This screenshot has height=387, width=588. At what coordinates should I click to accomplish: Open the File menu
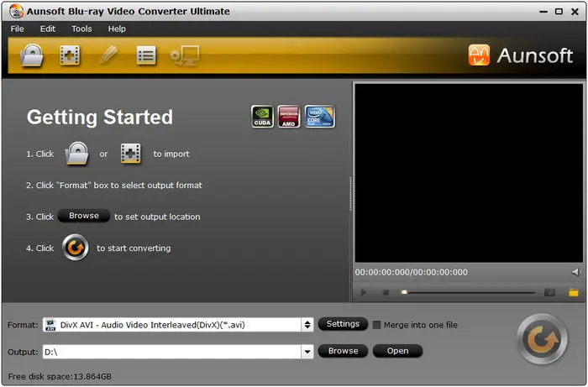[18, 29]
